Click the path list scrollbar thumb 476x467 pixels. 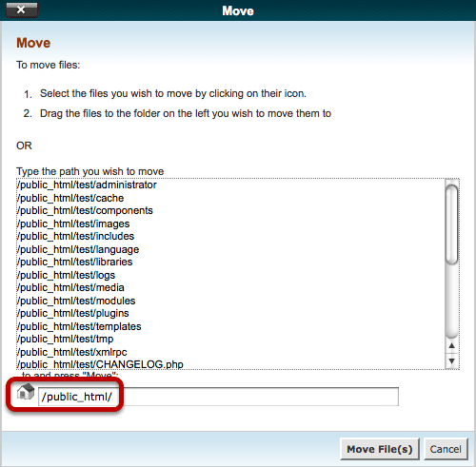[451, 224]
